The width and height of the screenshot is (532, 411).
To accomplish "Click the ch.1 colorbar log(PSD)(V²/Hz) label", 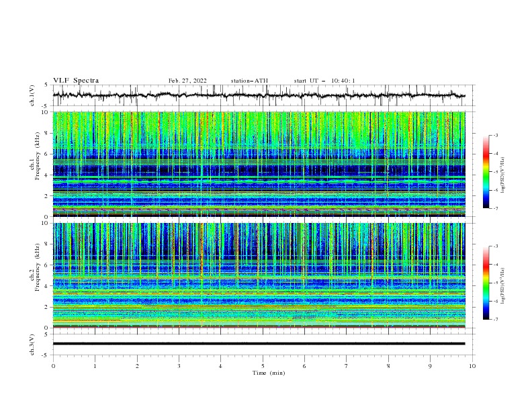I will [502, 175].
